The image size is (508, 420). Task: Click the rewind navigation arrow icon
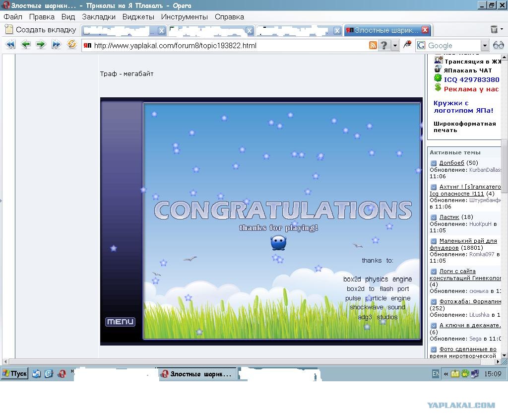point(10,44)
